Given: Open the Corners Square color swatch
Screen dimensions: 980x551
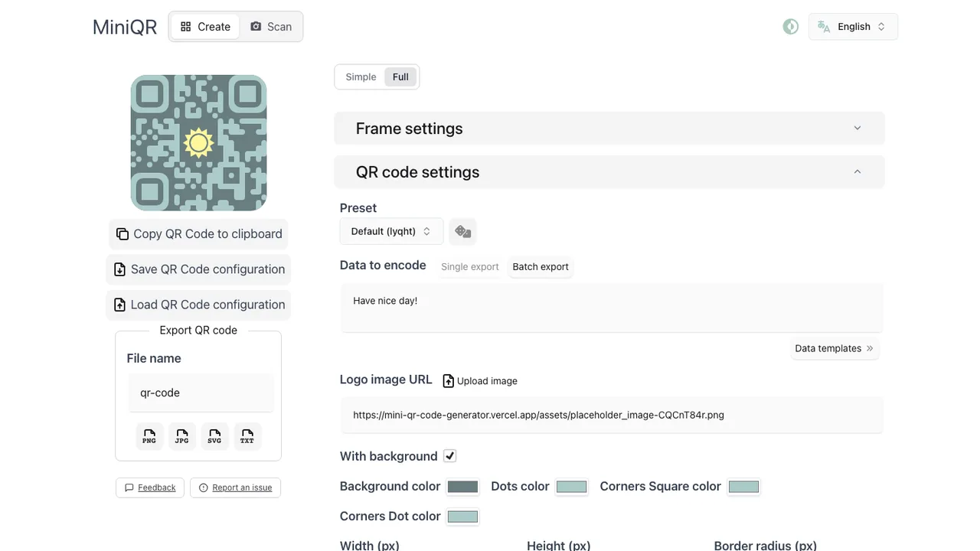Looking at the screenshot, I should point(743,487).
